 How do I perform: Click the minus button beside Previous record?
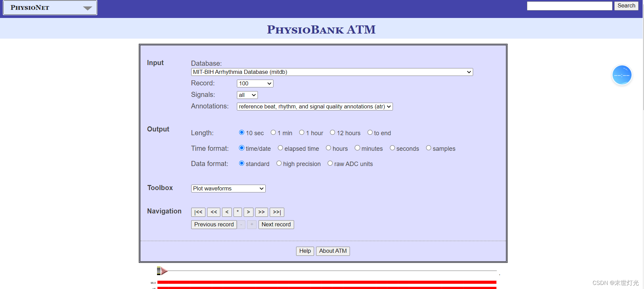tap(241, 225)
